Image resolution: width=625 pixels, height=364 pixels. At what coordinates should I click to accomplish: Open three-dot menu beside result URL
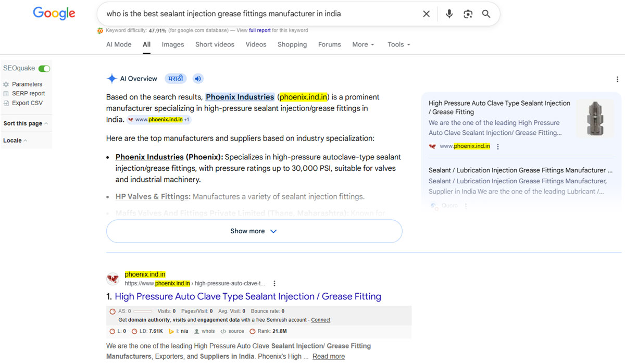(274, 284)
